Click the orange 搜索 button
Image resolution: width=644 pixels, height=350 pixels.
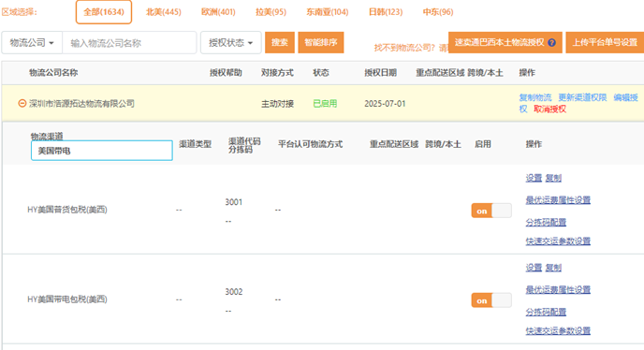tap(280, 42)
